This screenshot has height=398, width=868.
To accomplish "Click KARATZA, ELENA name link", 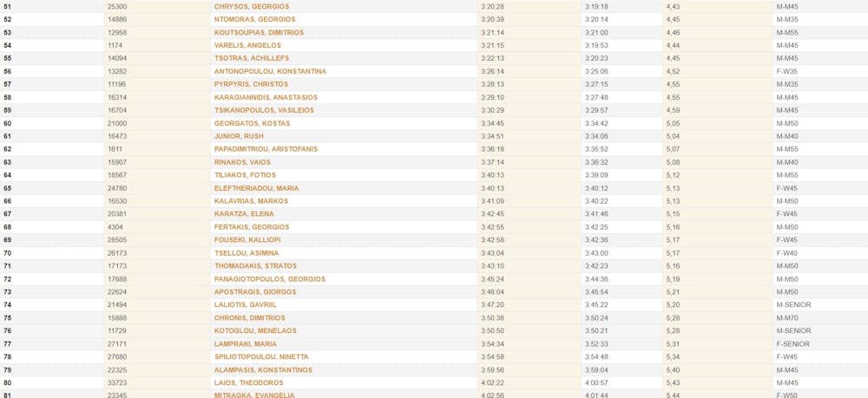I will [x=244, y=214].
